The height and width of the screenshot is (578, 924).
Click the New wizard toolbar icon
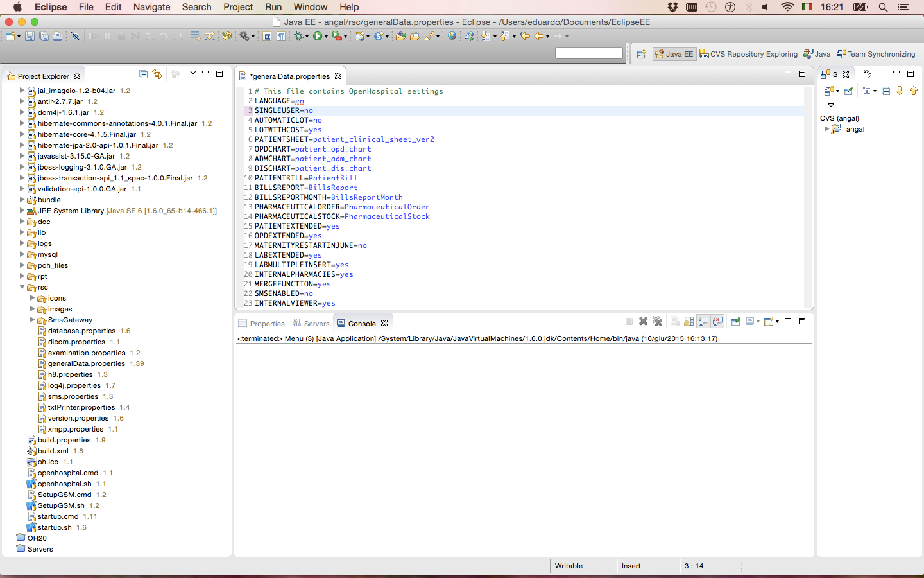pyautogui.click(x=10, y=37)
